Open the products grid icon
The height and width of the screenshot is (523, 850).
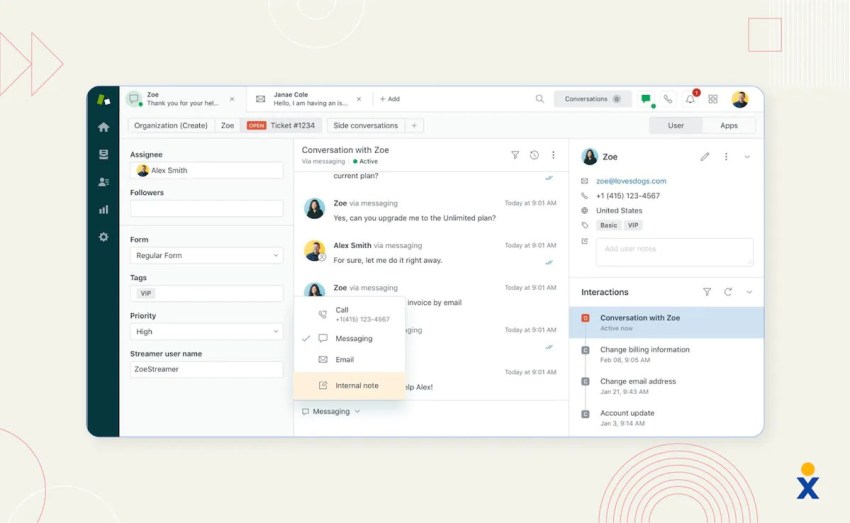(713, 99)
